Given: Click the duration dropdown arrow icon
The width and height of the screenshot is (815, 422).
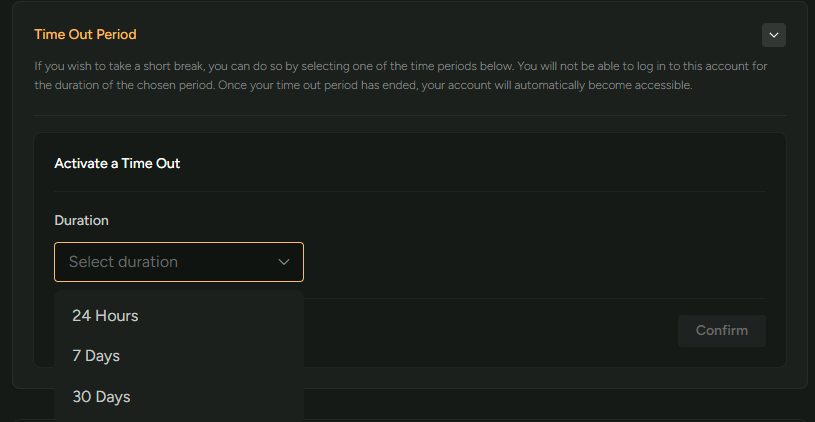Looking at the screenshot, I should (x=284, y=262).
